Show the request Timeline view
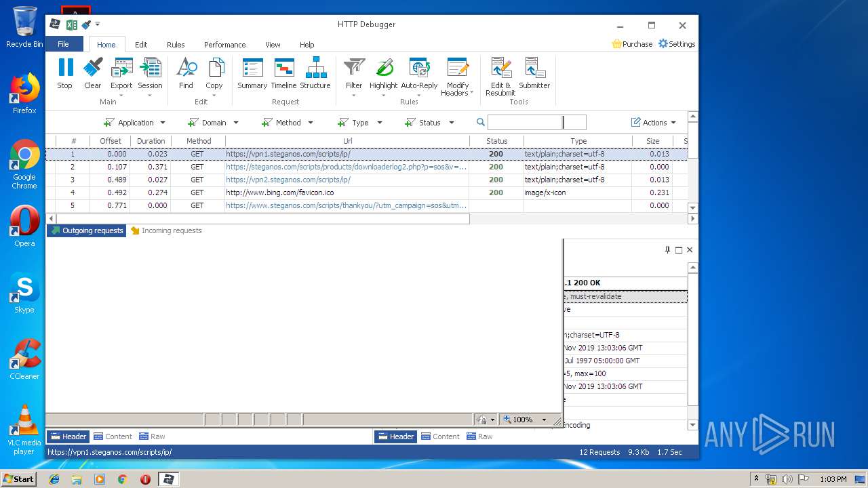This screenshot has width=868, height=488. pyautogui.click(x=283, y=73)
